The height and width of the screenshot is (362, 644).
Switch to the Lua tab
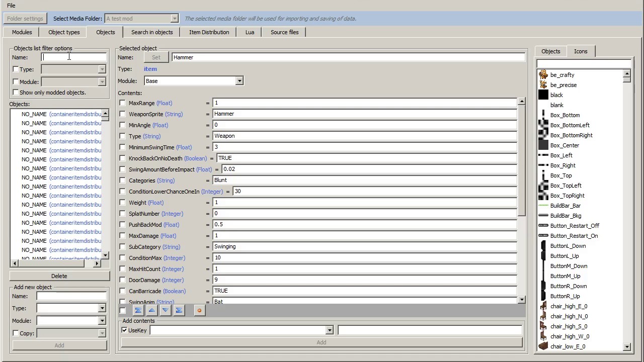coord(250,32)
